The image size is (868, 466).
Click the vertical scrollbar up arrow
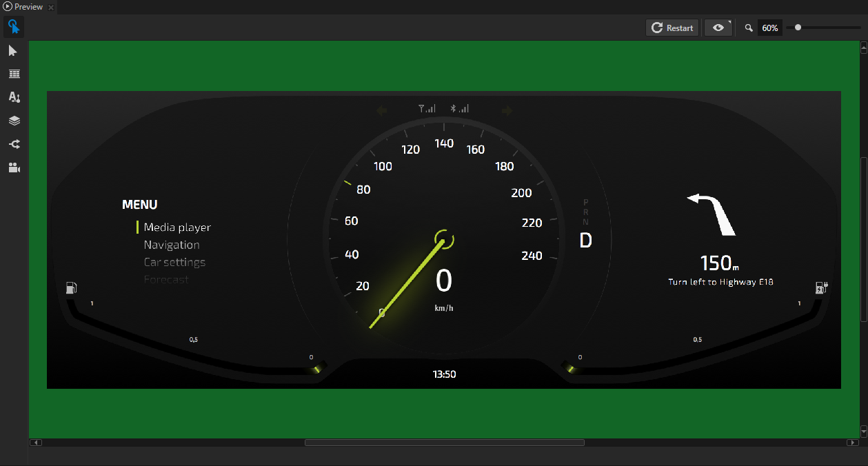tap(863, 48)
